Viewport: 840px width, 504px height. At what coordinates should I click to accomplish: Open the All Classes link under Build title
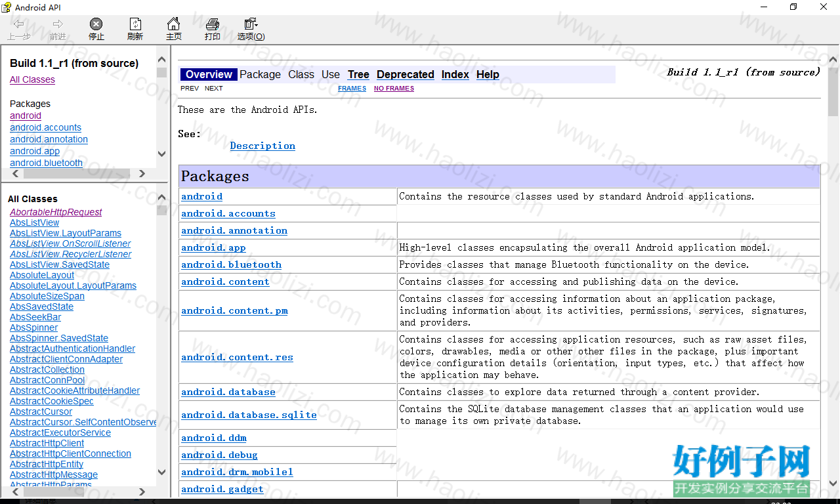(32, 79)
